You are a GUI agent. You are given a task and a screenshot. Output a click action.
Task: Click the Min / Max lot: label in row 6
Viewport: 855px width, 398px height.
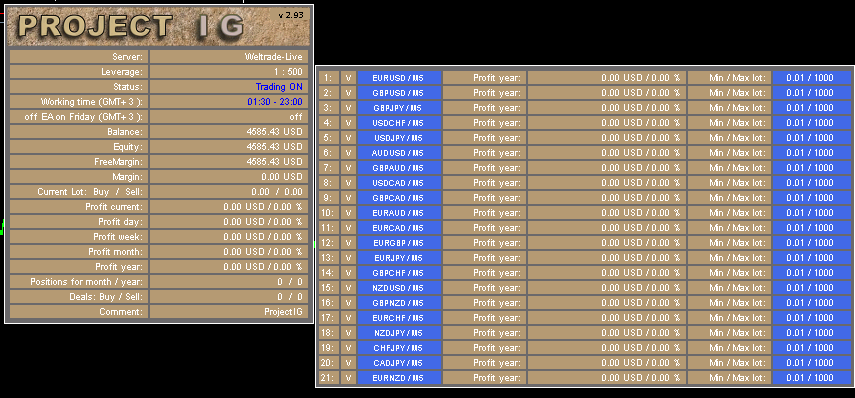tap(729, 153)
